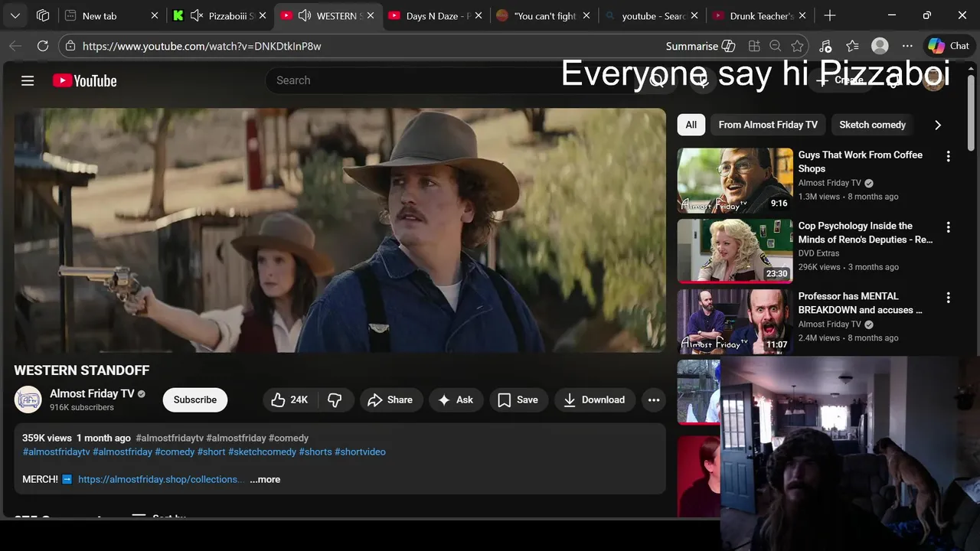Select the Sketch comedy chip
Viewport: 980px width, 551px height.
pyautogui.click(x=872, y=125)
